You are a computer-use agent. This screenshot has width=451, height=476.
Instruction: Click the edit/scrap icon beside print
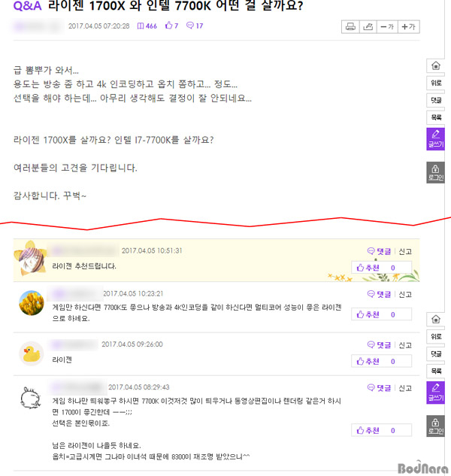[x=368, y=27]
